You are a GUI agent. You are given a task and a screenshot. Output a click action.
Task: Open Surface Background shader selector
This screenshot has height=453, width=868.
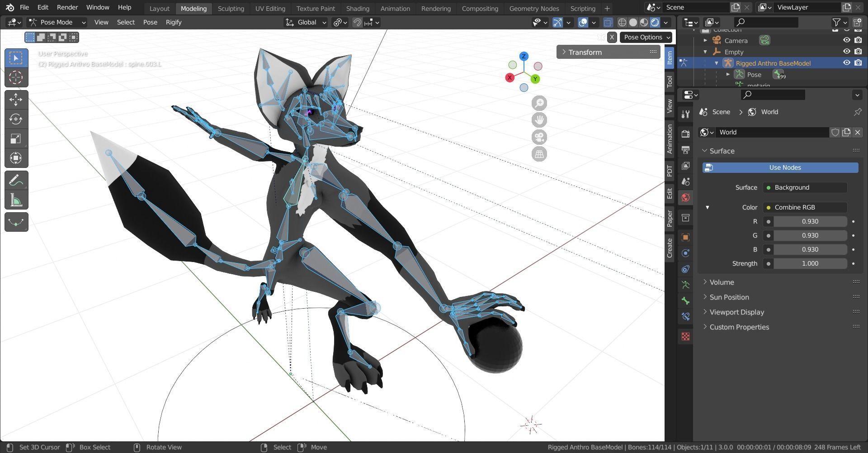805,187
